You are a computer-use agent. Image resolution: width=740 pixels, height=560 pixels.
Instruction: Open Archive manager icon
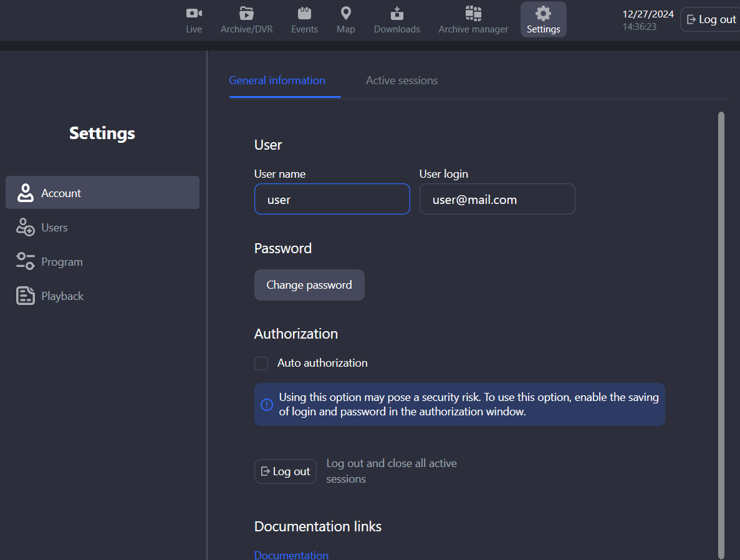tap(473, 13)
